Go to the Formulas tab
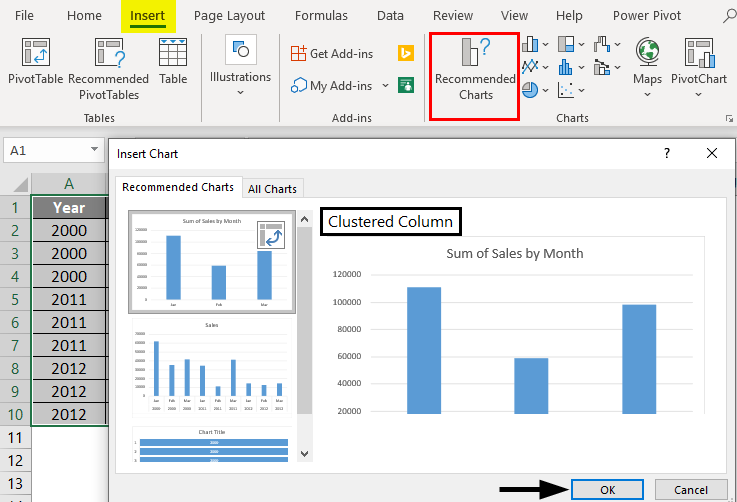 coord(321,16)
